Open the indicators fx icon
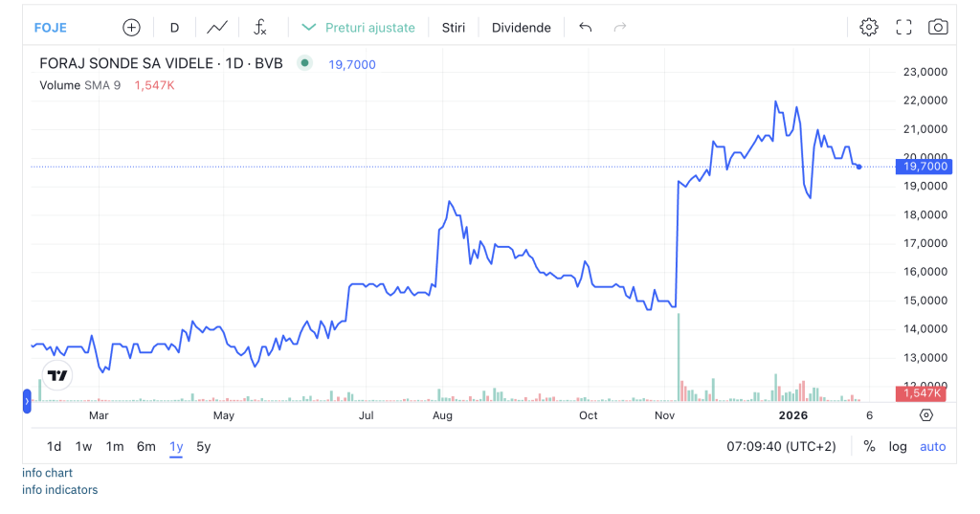Screen dimensions: 980x514 259,28
